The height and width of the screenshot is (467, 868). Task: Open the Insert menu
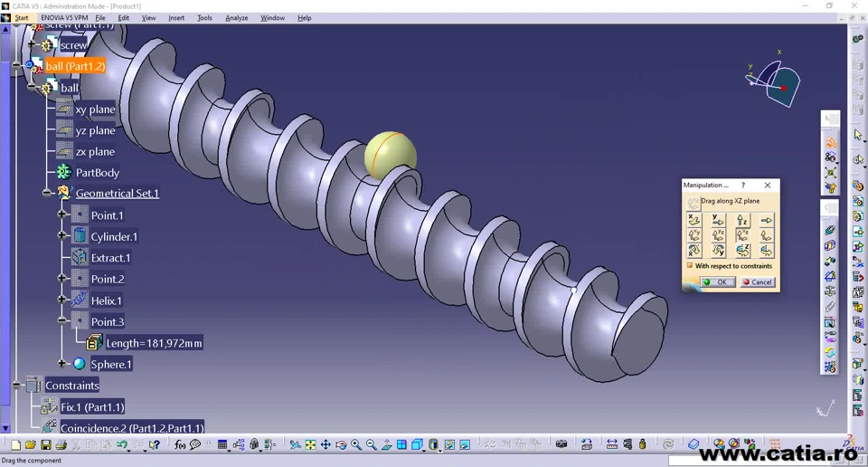coord(176,18)
